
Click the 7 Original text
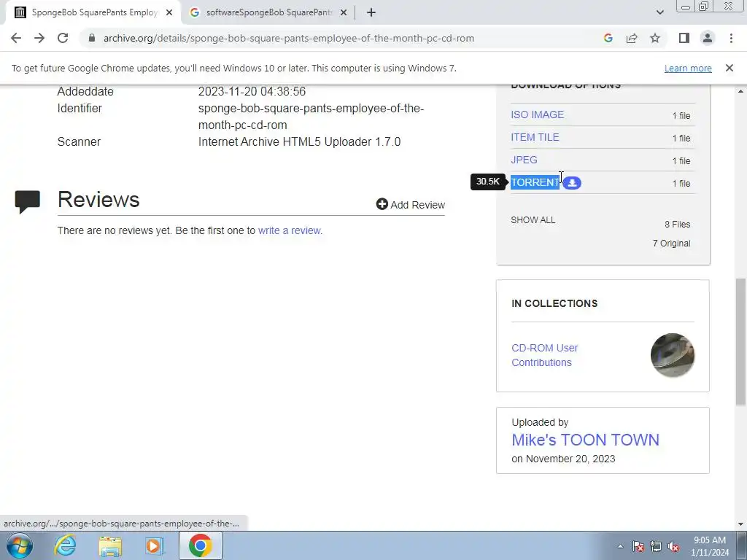672,244
